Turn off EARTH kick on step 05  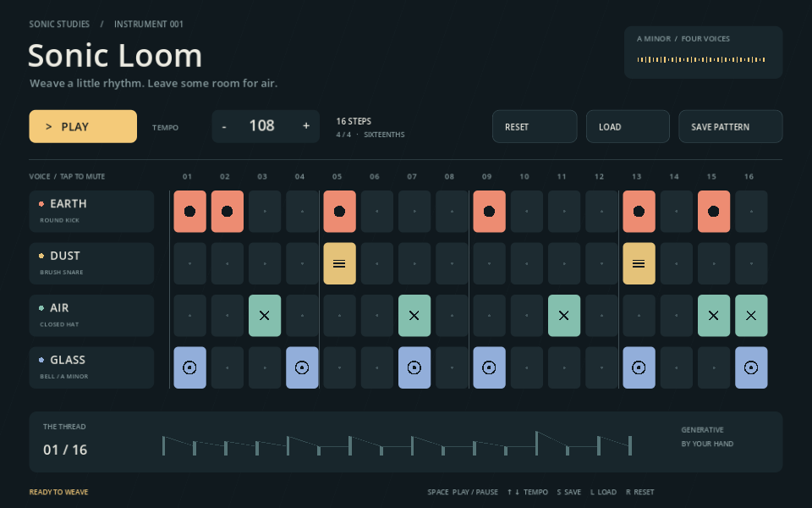pos(340,212)
